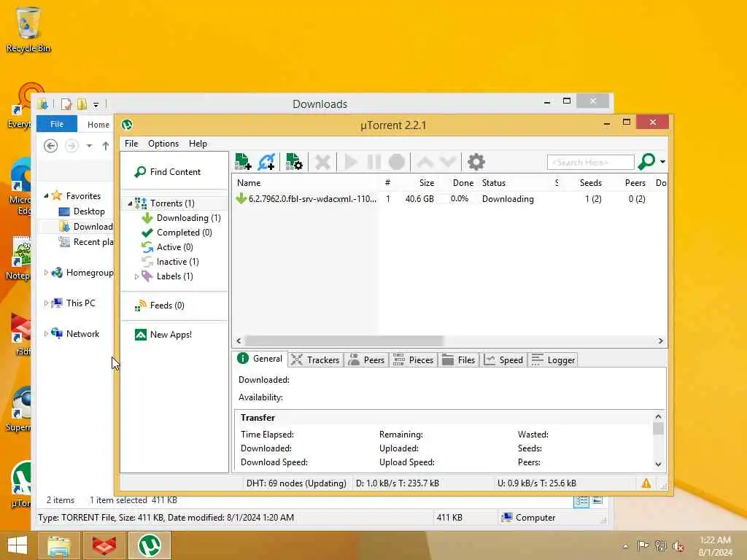Switch to the Pieces tab
This screenshot has width=747, height=560.
coord(413,360)
